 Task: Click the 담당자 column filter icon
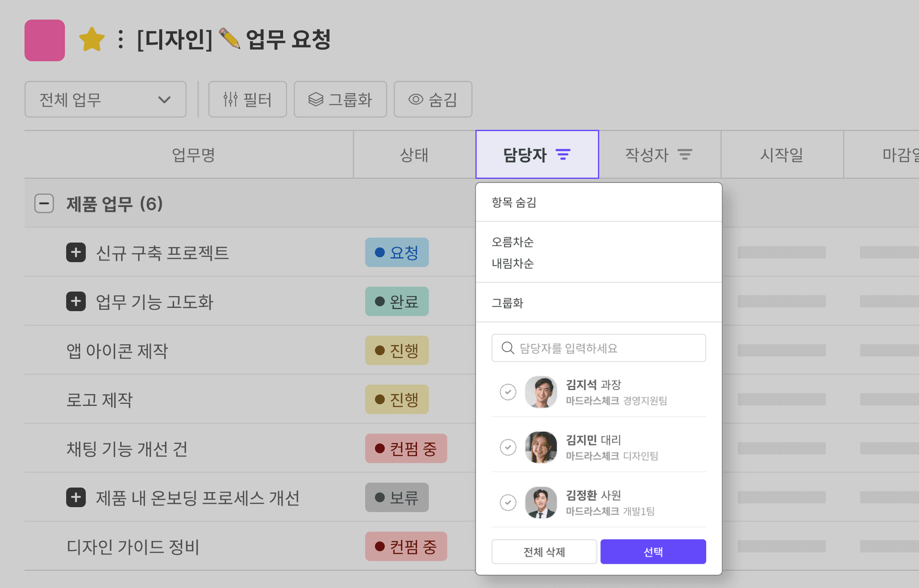click(x=563, y=154)
